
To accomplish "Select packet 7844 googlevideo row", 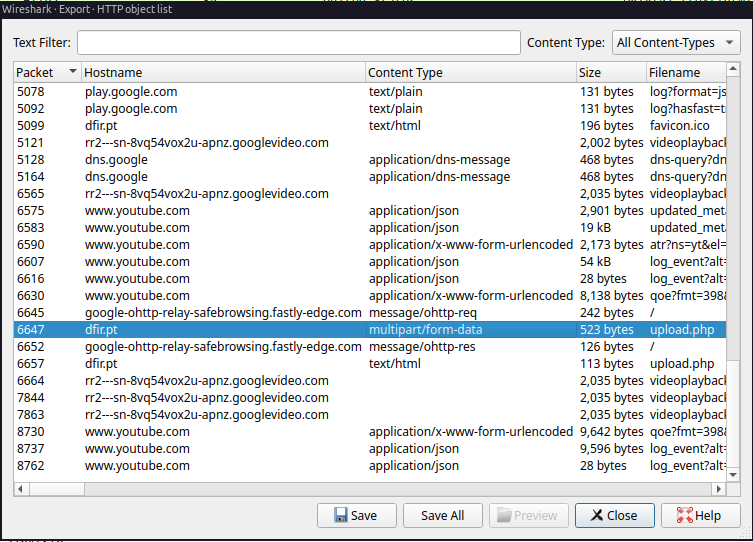I will [x=370, y=398].
